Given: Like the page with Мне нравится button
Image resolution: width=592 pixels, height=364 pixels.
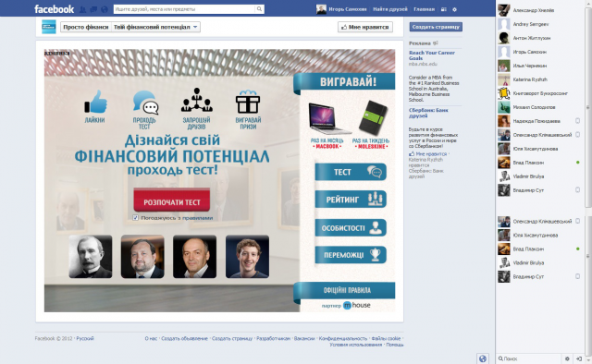Looking at the screenshot, I should (x=365, y=27).
